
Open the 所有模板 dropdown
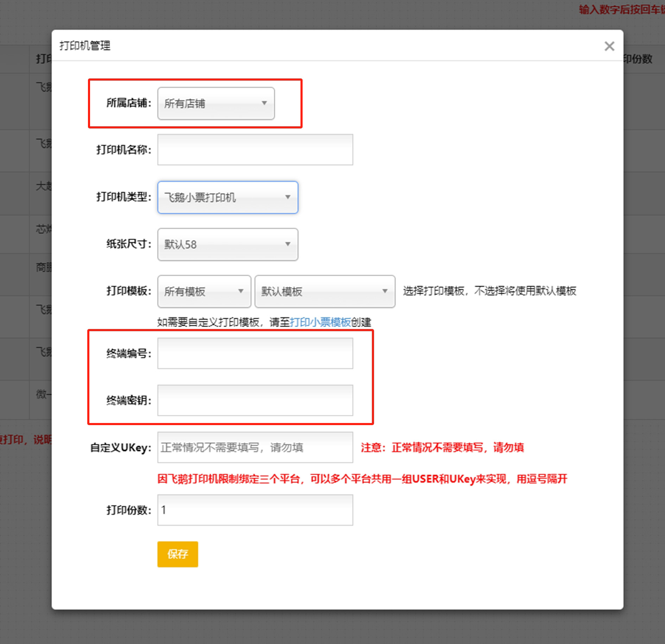pos(204,291)
